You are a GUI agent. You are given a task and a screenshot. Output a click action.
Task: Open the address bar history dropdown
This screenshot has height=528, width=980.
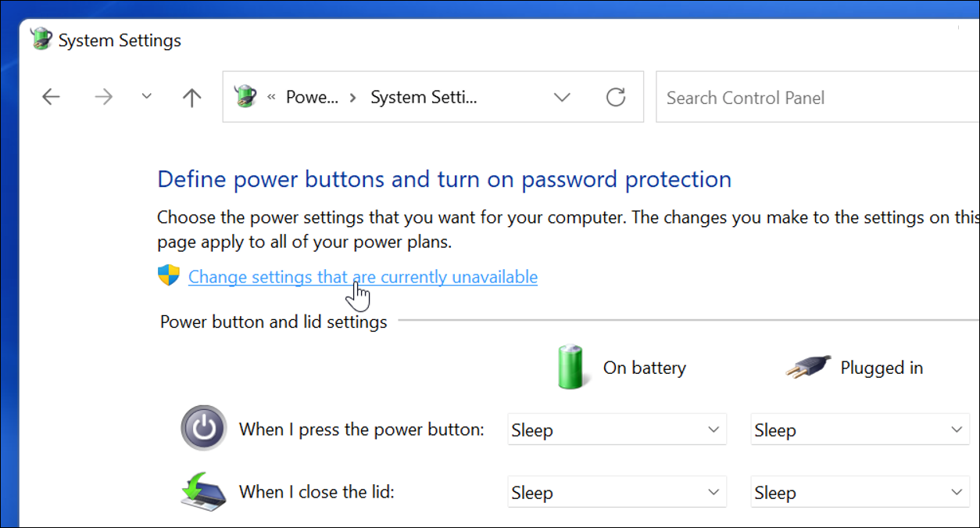562,97
